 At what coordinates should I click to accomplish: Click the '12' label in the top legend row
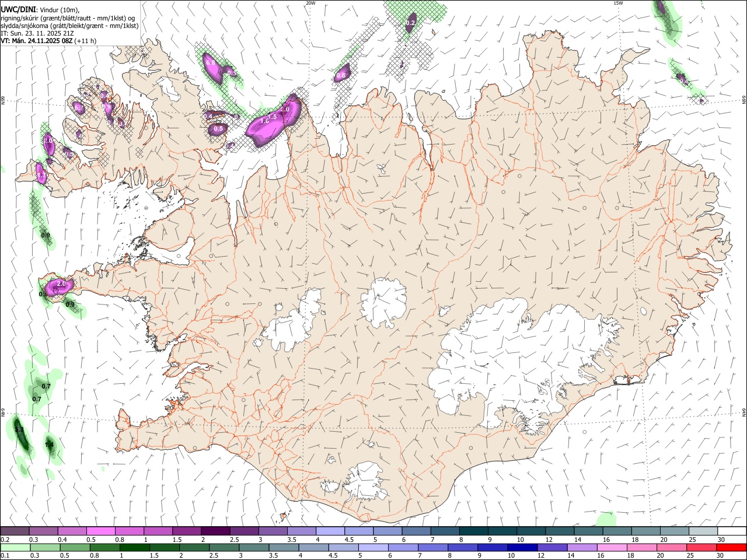tap(549, 540)
